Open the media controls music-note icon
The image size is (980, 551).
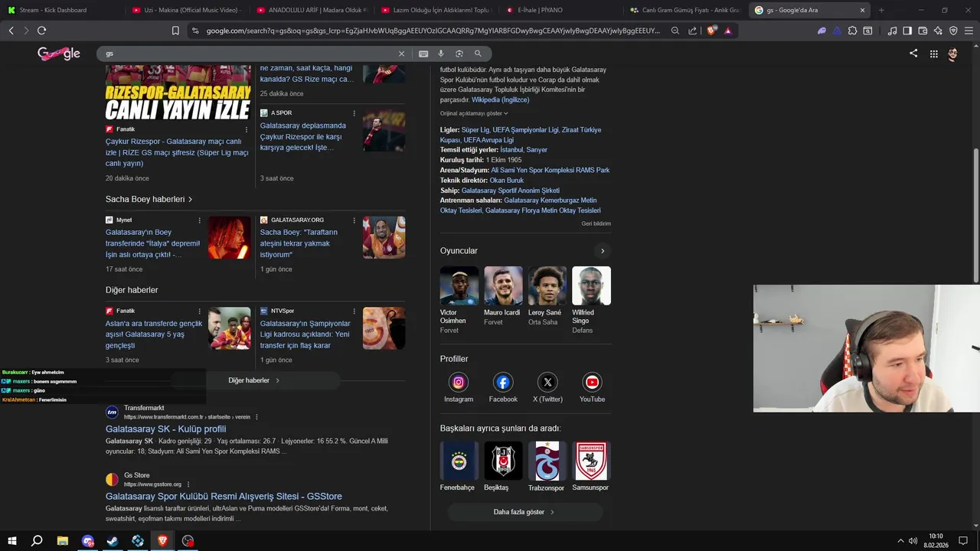click(892, 31)
